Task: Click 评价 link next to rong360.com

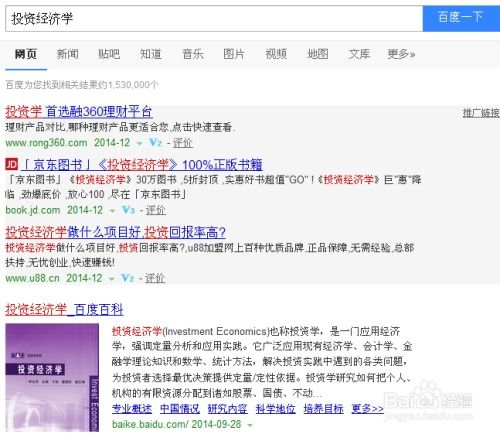Action: (x=183, y=143)
